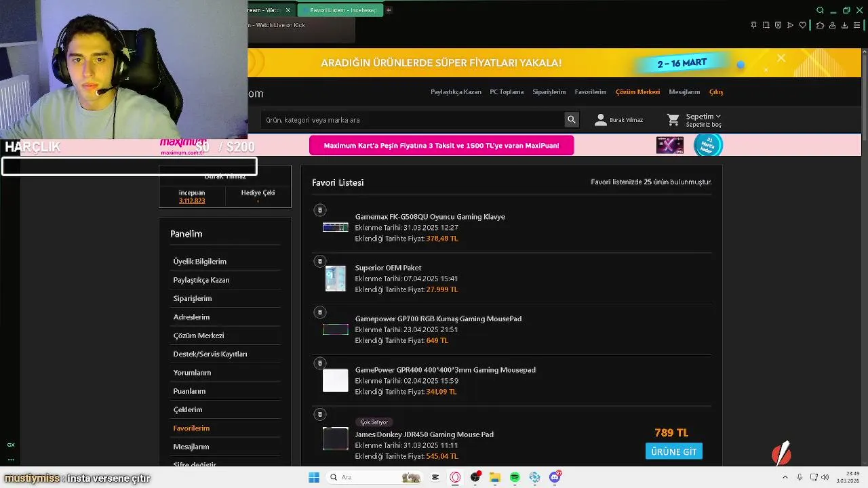Close the yellow promo banner
Screen dimensions: 868x488
coord(781,58)
